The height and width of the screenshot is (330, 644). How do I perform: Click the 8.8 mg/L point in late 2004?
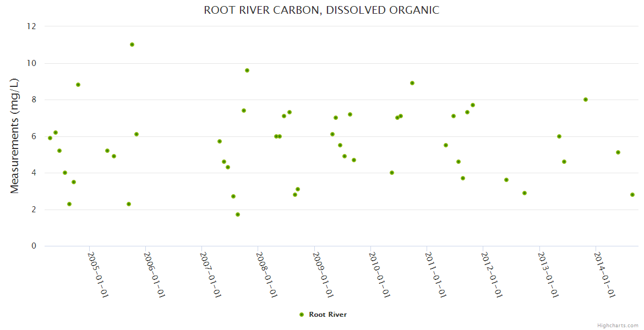click(78, 85)
